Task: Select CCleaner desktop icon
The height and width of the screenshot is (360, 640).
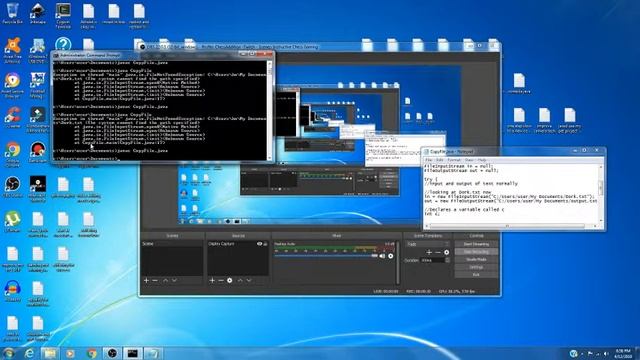Action: (12, 118)
